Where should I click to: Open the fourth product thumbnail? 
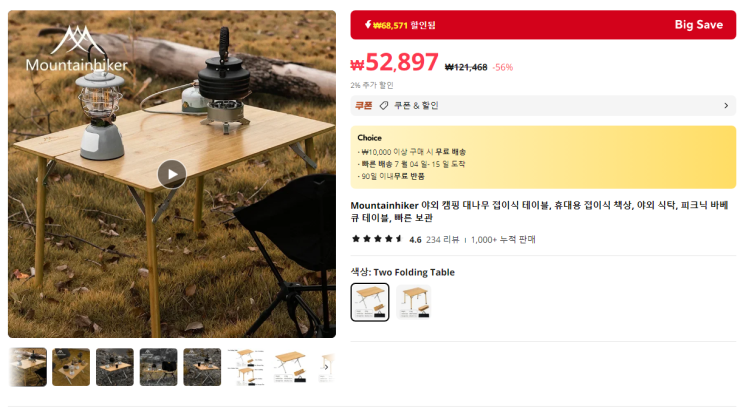158,367
